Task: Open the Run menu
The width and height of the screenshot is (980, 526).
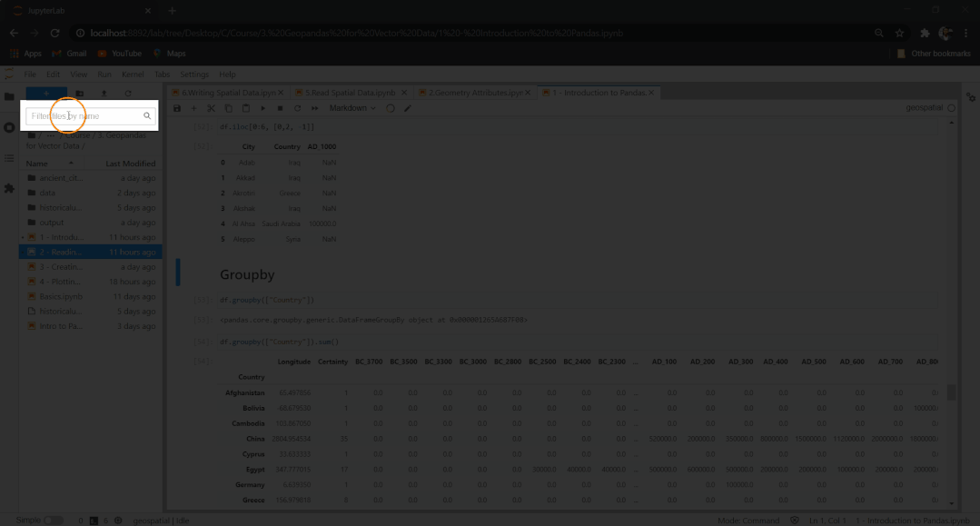Action: tap(104, 74)
